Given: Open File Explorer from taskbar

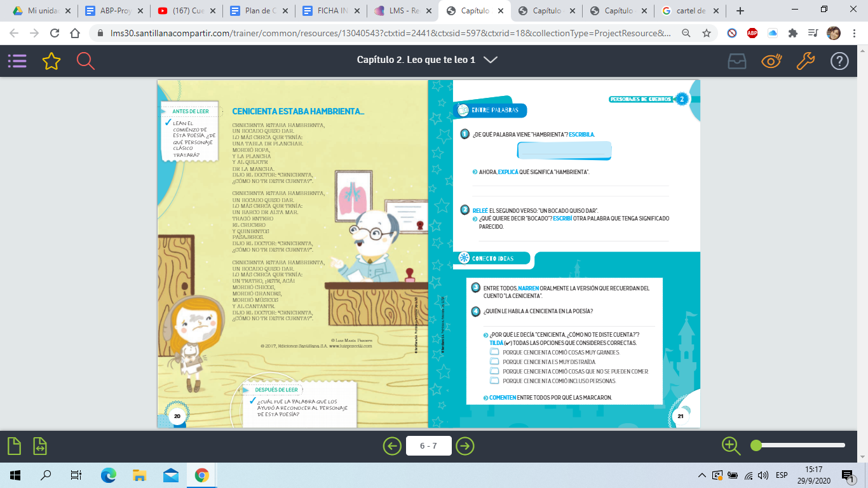Looking at the screenshot, I should [140, 475].
